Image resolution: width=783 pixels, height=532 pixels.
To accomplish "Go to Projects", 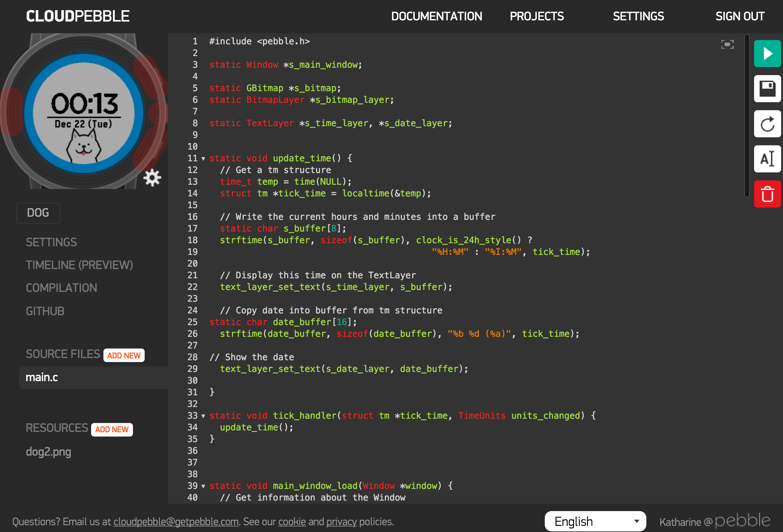I will [x=537, y=16].
